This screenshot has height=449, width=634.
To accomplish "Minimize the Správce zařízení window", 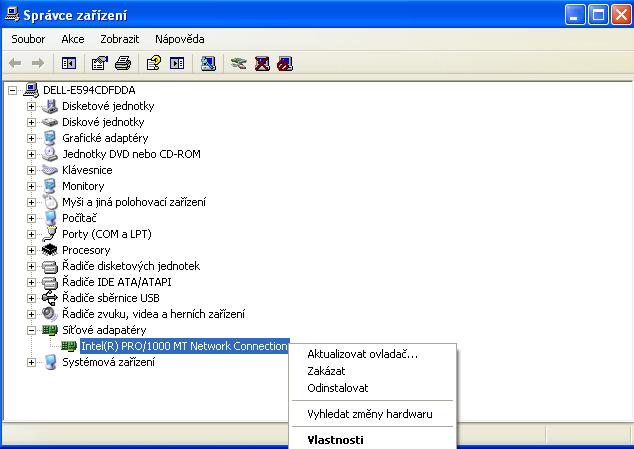I will pos(575,15).
